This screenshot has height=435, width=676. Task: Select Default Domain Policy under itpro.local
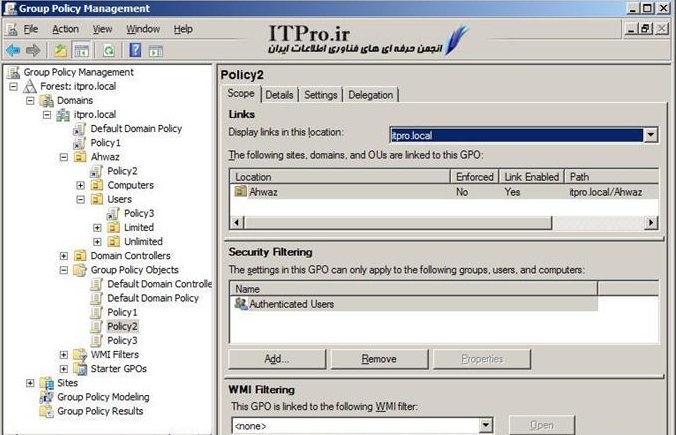point(136,129)
